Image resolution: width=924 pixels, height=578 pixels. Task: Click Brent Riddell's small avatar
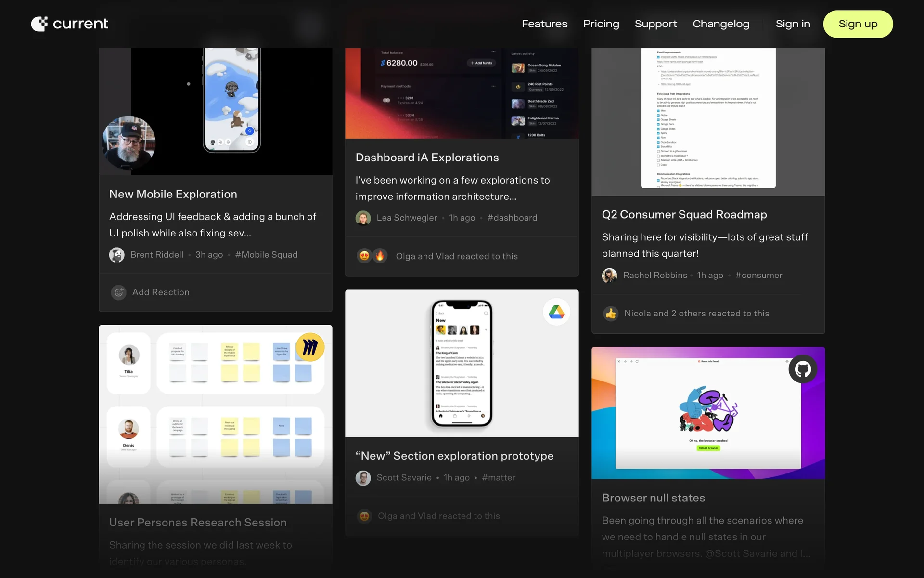[x=116, y=255]
